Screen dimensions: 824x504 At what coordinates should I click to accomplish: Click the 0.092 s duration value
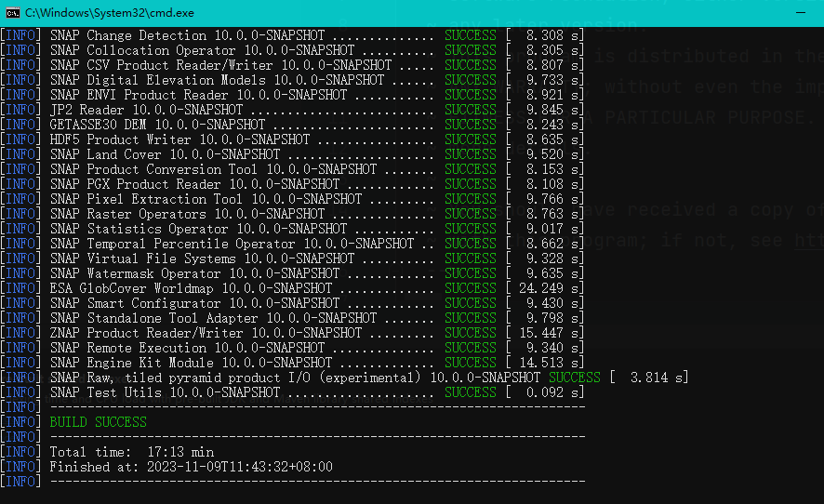[552, 392]
